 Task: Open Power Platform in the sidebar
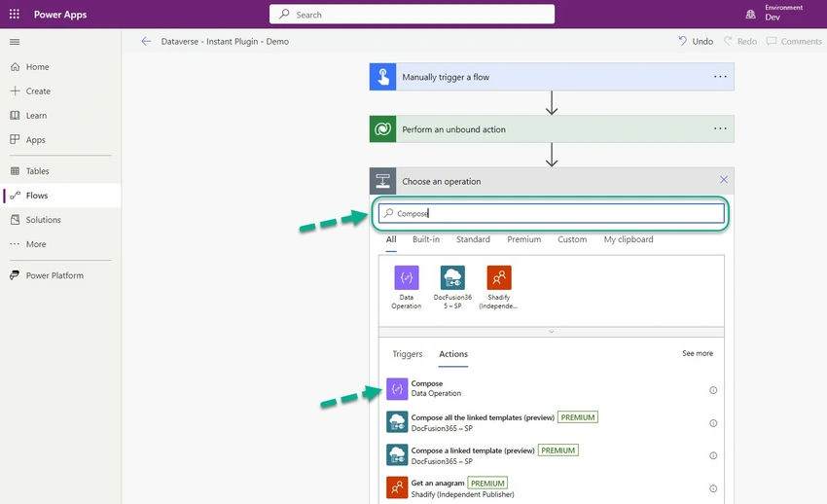[60, 275]
